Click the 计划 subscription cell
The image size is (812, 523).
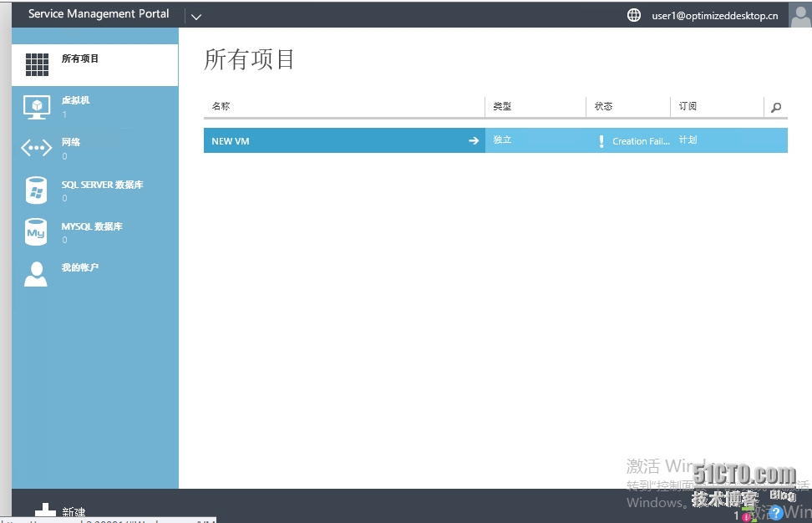688,140
